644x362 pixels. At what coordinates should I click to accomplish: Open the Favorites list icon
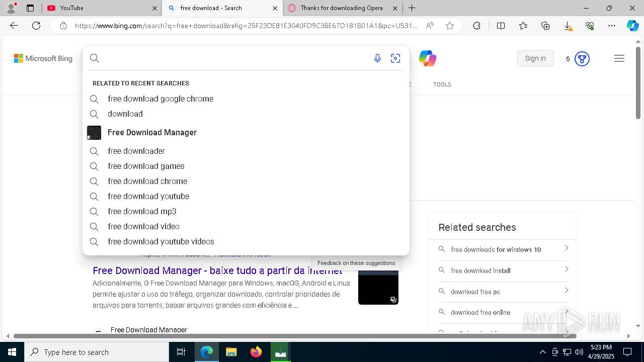523,26
